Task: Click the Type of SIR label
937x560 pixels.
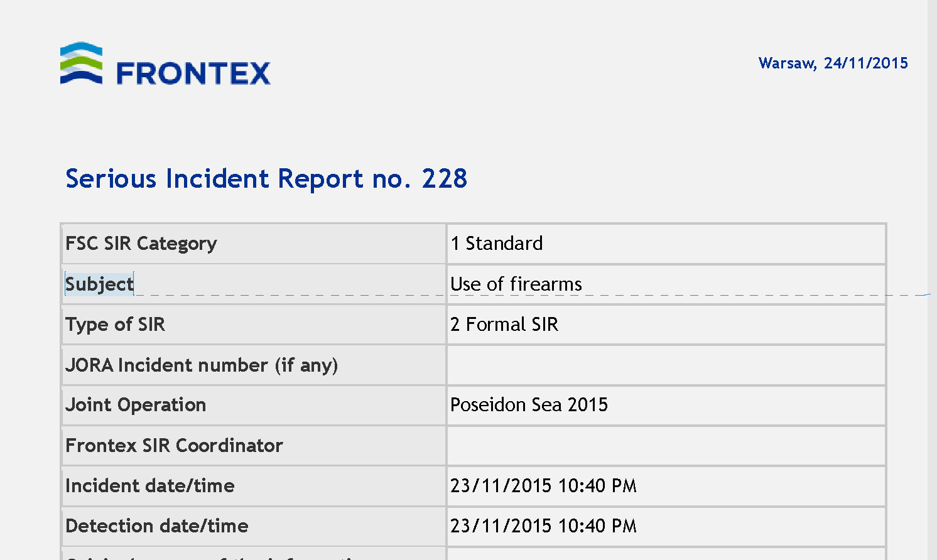Action: (x=116, y=325)
